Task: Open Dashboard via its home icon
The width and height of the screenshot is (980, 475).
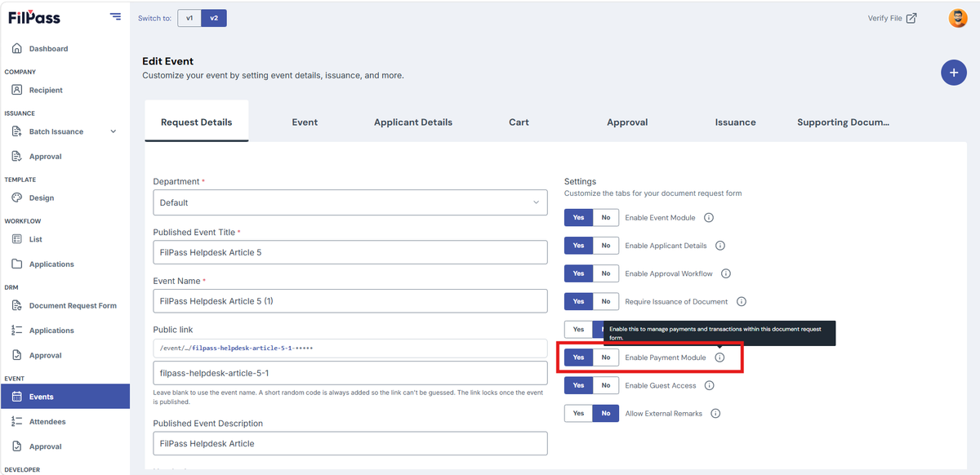Action: coord(16,49)
